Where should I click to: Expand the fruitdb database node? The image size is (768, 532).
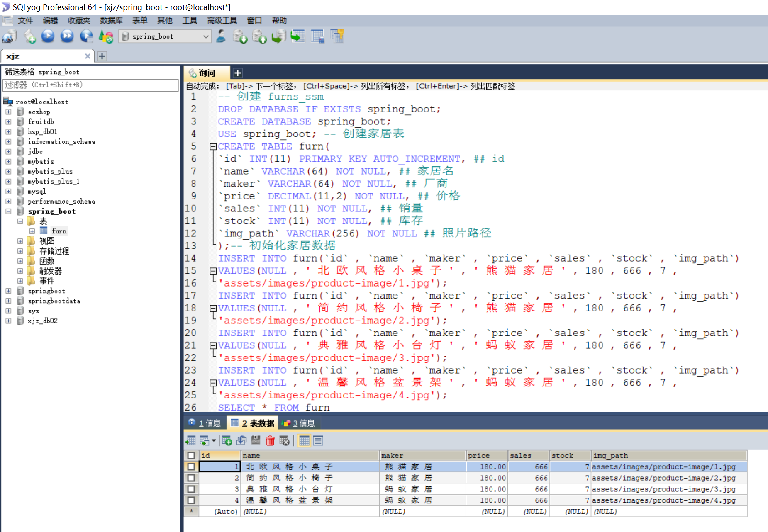pyautogui.click(x=8, y=121)
